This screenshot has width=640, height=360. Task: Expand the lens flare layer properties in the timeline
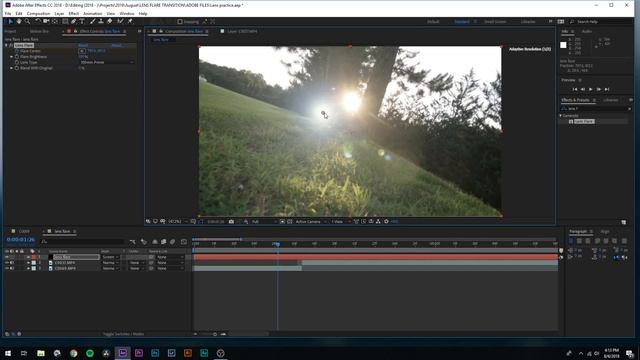tap(28, 257)
